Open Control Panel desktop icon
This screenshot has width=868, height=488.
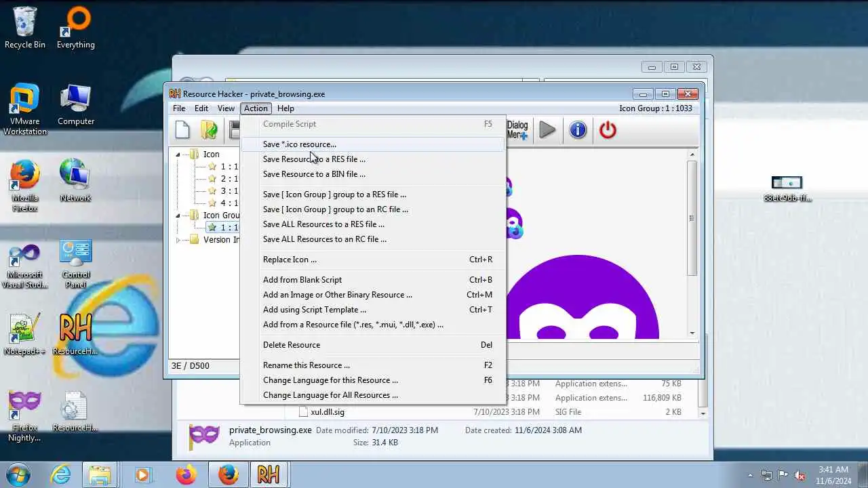pos(75,264)
